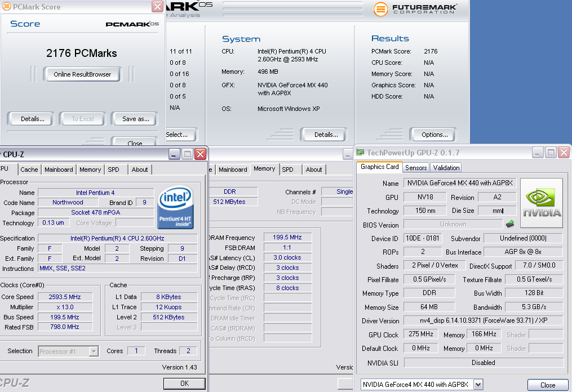This screenshot has width=572, height=392.
Task: Open About tab in background CPU-Z window
Action: [314, 170]
